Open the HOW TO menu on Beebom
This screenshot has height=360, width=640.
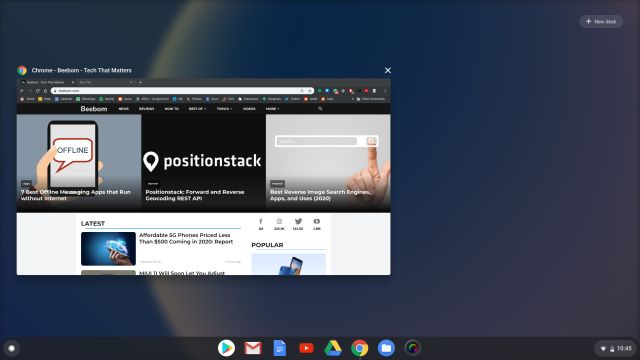pyautogui.click(x=171, y=109)
